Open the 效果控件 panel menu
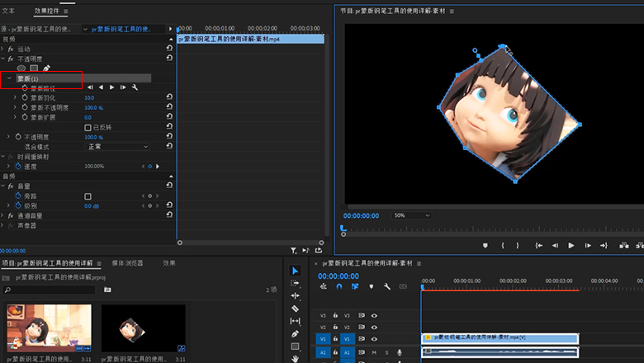Screen dimensions: 644x363 click(x=66, y=12)
